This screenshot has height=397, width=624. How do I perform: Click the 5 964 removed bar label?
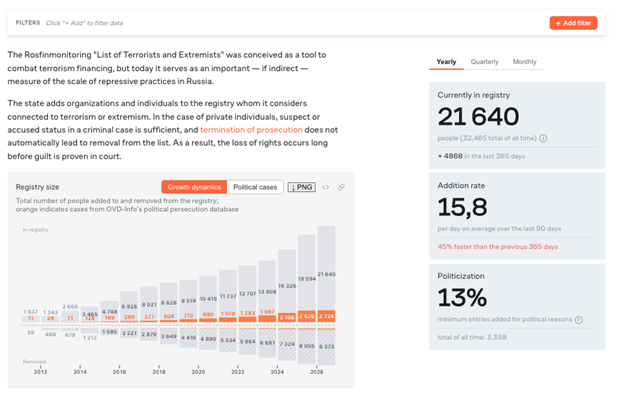(x=248, y=341)
